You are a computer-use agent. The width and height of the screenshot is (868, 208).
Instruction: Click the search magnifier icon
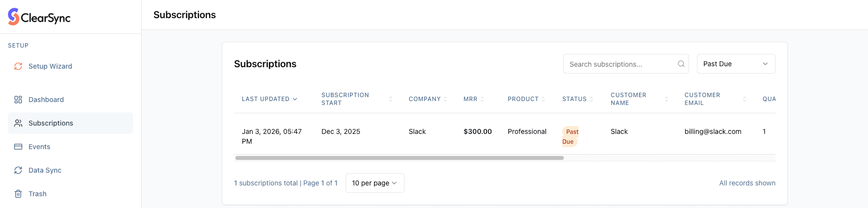pos(681,64)
